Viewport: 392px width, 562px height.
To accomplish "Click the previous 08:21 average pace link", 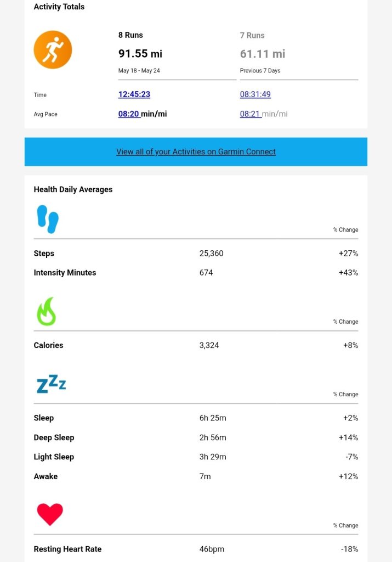I will coord(251,114).
